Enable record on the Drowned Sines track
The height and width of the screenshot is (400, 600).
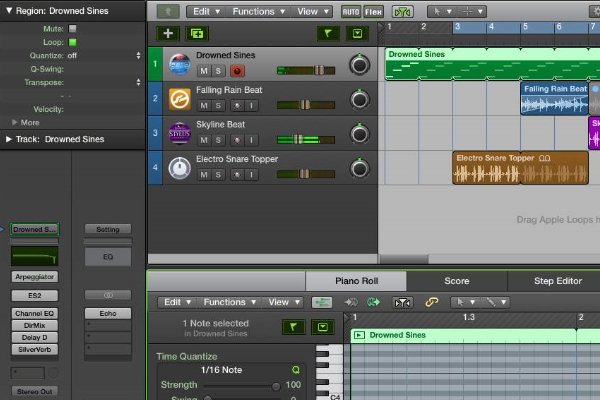[x=237, y=72]
